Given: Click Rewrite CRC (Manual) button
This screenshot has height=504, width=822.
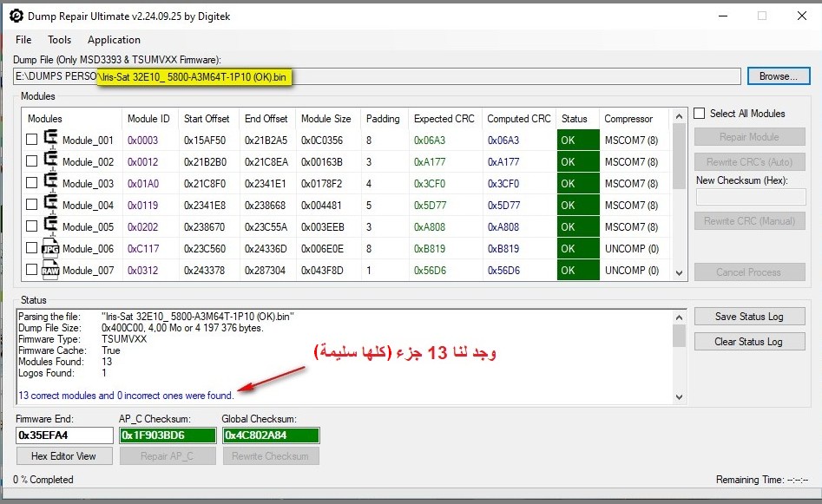Looking at the screenshot, I should tap(750, 221).
